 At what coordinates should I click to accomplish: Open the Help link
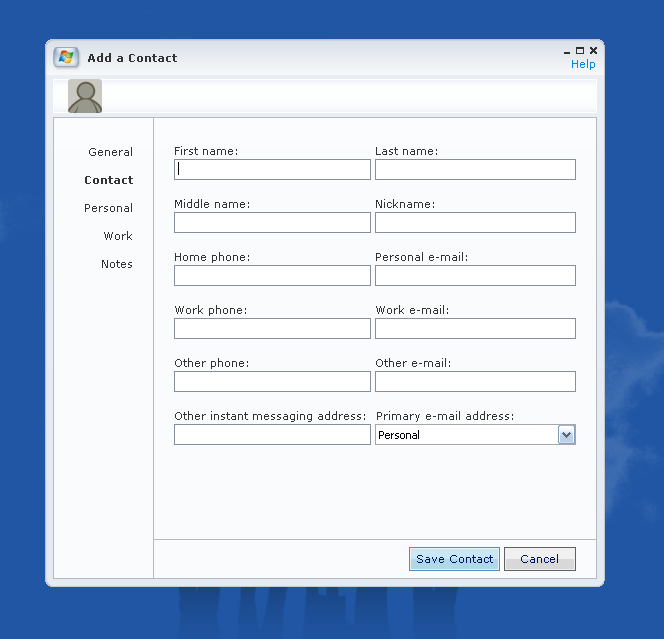(x=583, y=64)
